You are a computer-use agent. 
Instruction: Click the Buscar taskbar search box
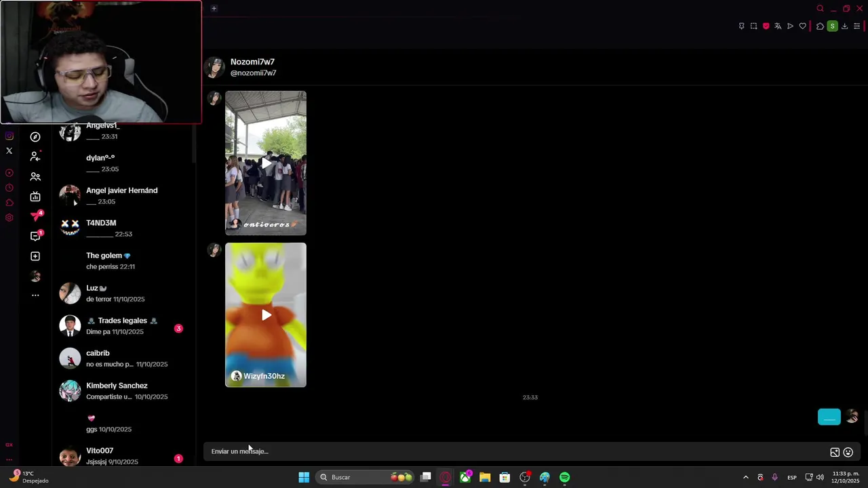(x=365, y=477)
